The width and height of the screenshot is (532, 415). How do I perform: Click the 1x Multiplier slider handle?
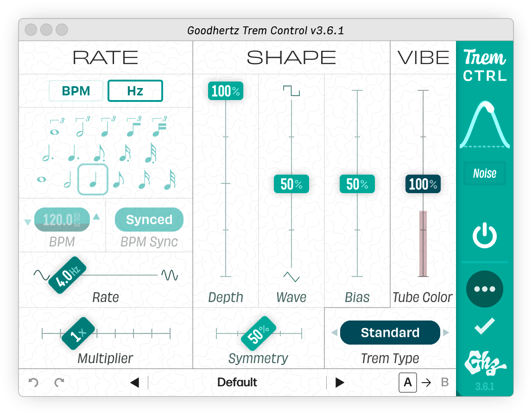click(78, 333)
